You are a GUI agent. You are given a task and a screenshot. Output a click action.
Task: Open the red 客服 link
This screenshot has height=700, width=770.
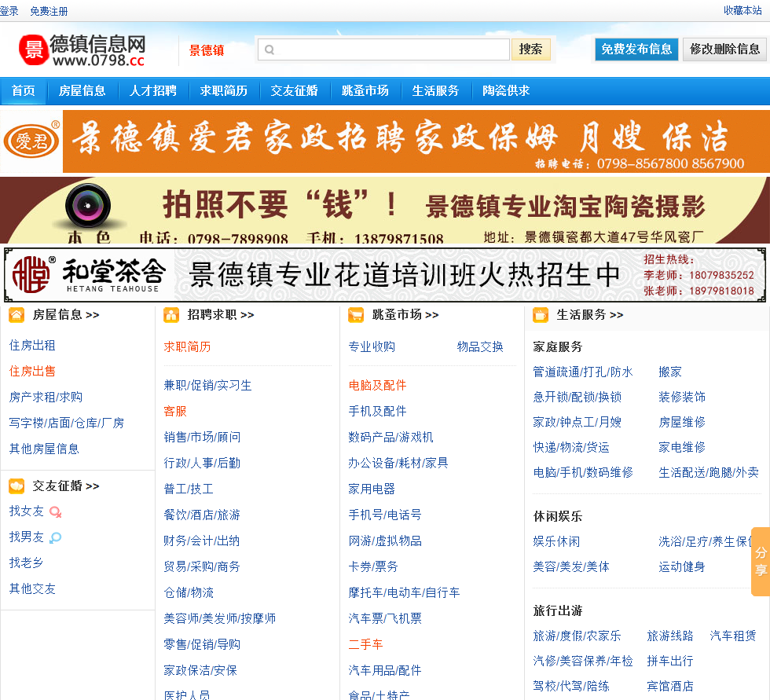click(175, 412)
